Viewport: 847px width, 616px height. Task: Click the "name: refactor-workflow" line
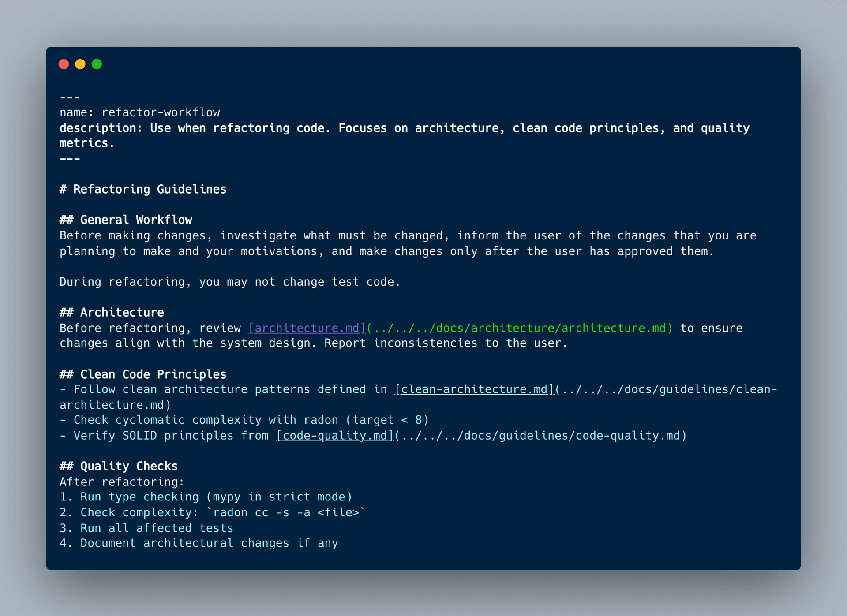[x=140, y=112]
